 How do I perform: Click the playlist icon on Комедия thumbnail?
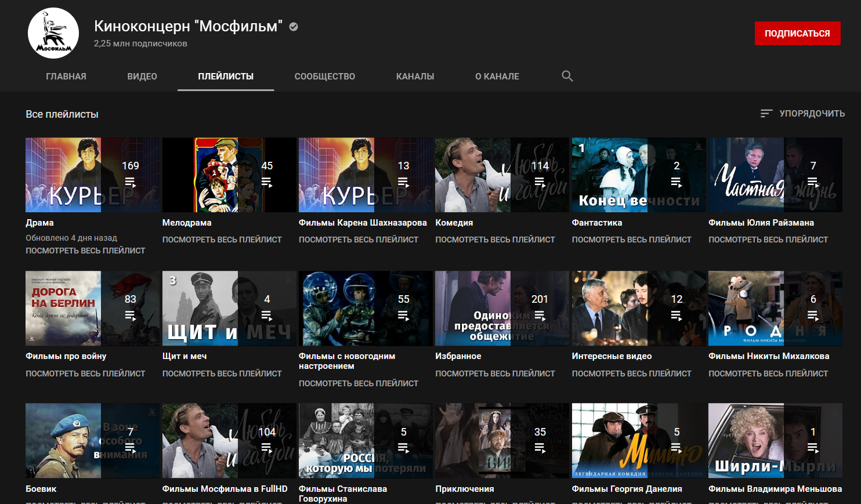540,183
